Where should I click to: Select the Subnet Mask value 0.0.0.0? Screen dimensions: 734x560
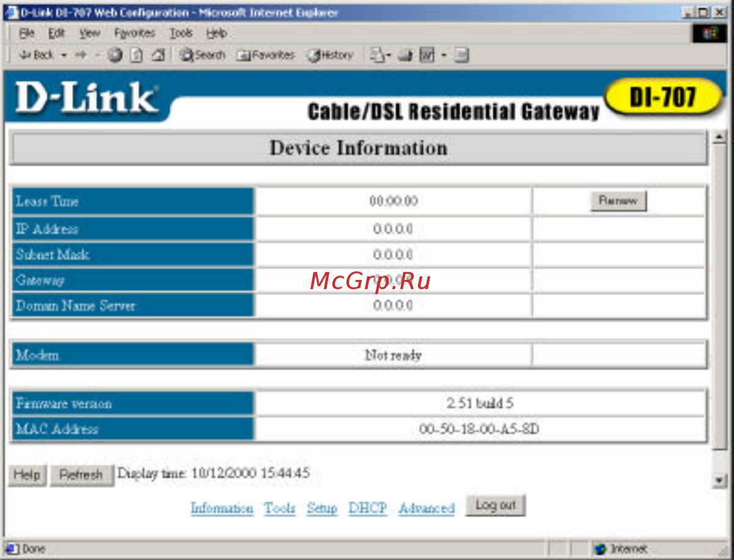click(x=393, y=254)
